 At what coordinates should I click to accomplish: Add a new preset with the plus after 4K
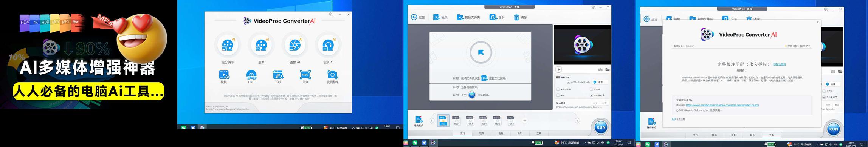coord(525,121)
